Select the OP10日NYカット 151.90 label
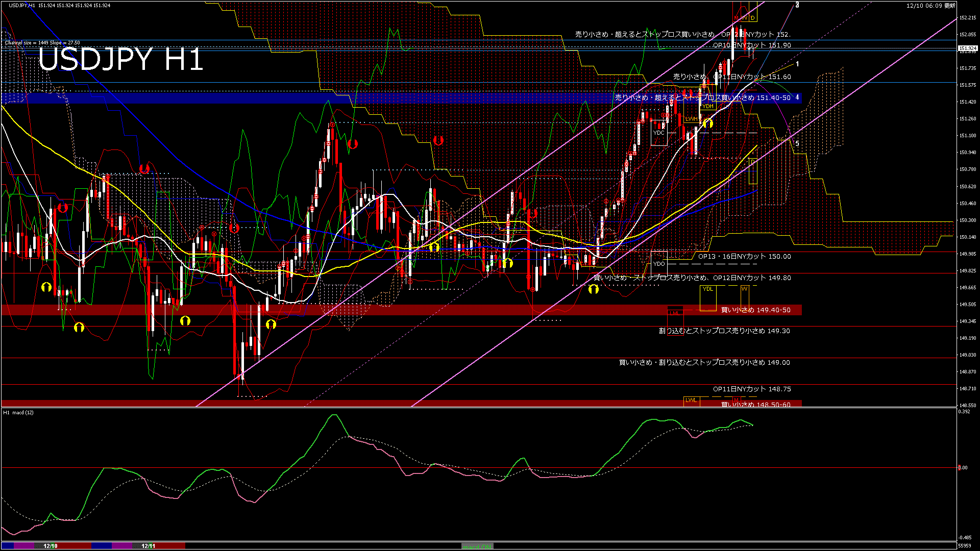The image size is (980, 551). [x=752, y=45]
